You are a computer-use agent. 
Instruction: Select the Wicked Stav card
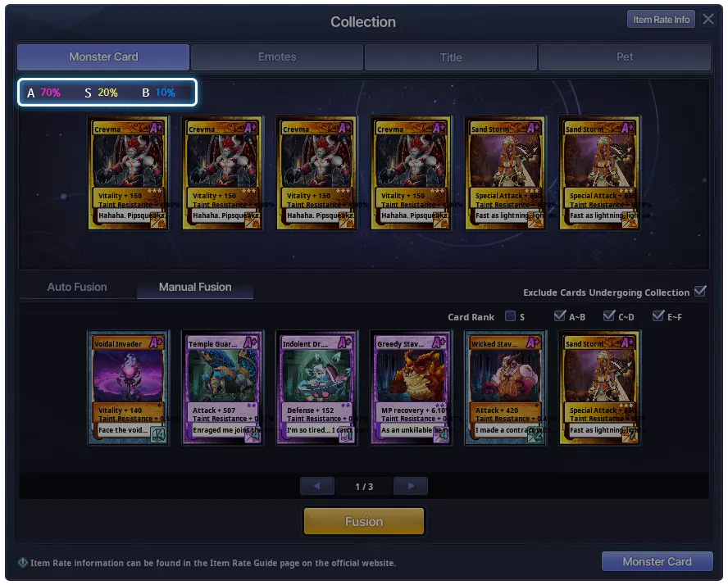506,388
